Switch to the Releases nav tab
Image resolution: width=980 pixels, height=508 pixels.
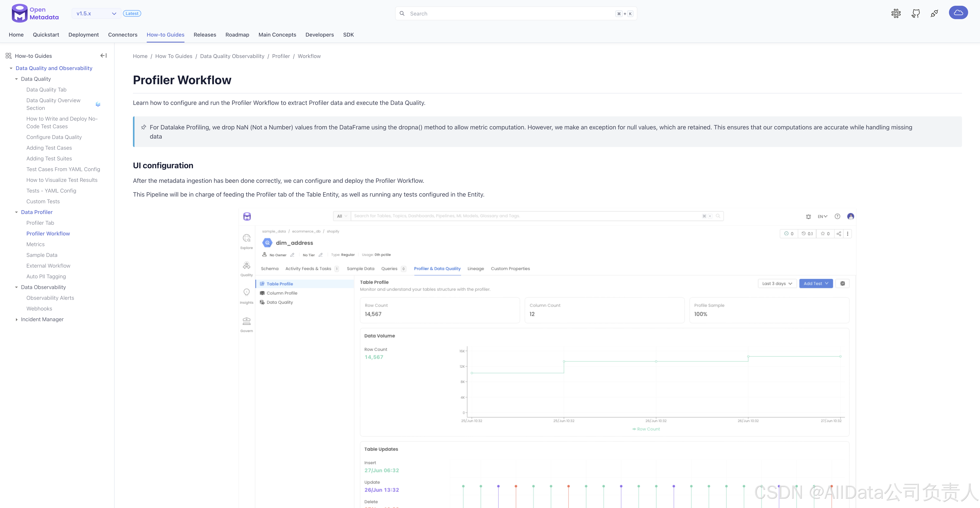pyautogui.click(x=205, y=35)
